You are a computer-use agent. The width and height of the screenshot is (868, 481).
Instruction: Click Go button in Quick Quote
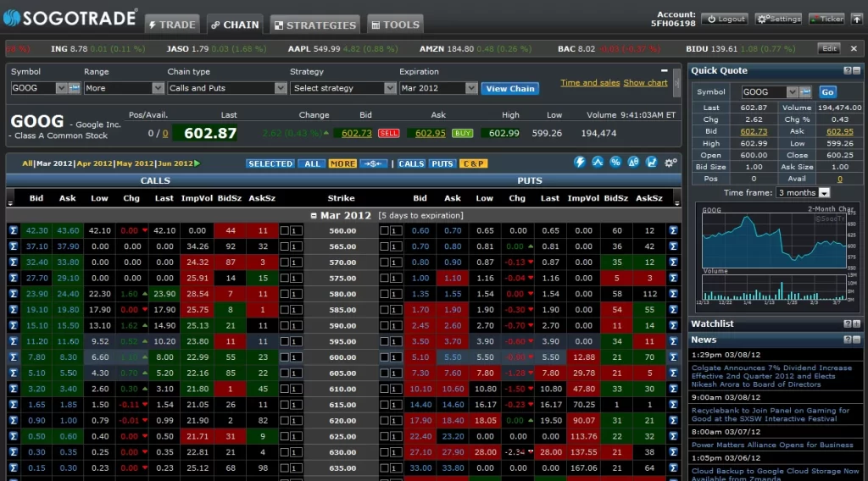coord(827,92)
